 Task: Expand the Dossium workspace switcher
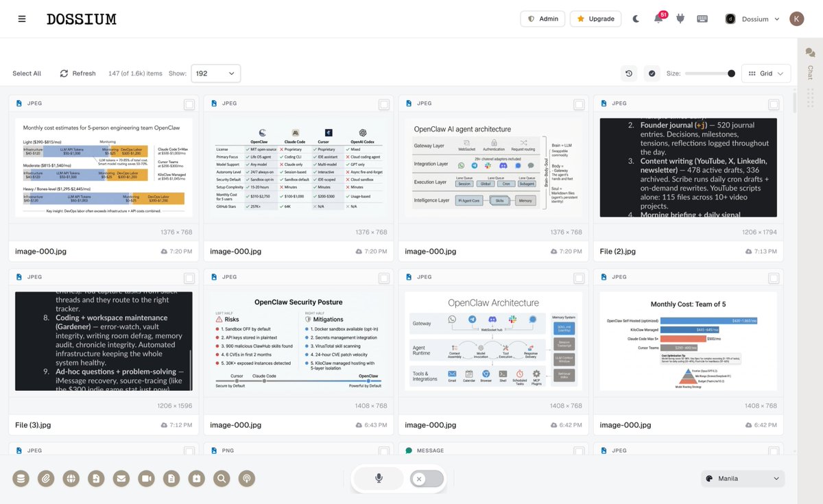pyautogui.click(x=752, y=19)
